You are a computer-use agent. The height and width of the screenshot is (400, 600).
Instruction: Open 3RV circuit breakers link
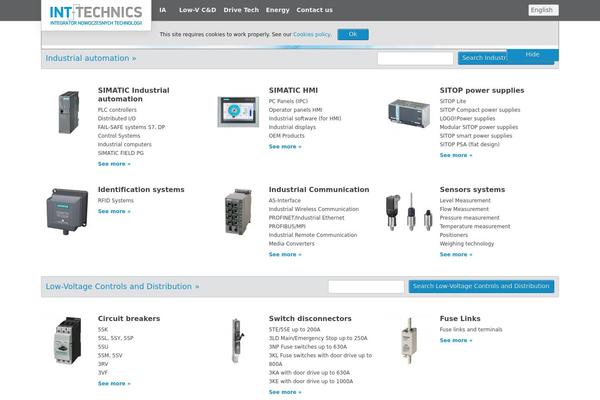103,364
